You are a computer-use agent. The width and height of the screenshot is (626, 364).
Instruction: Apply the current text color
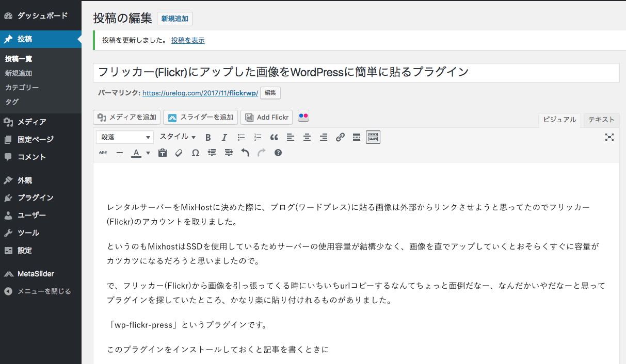click(x=136, y=153)
